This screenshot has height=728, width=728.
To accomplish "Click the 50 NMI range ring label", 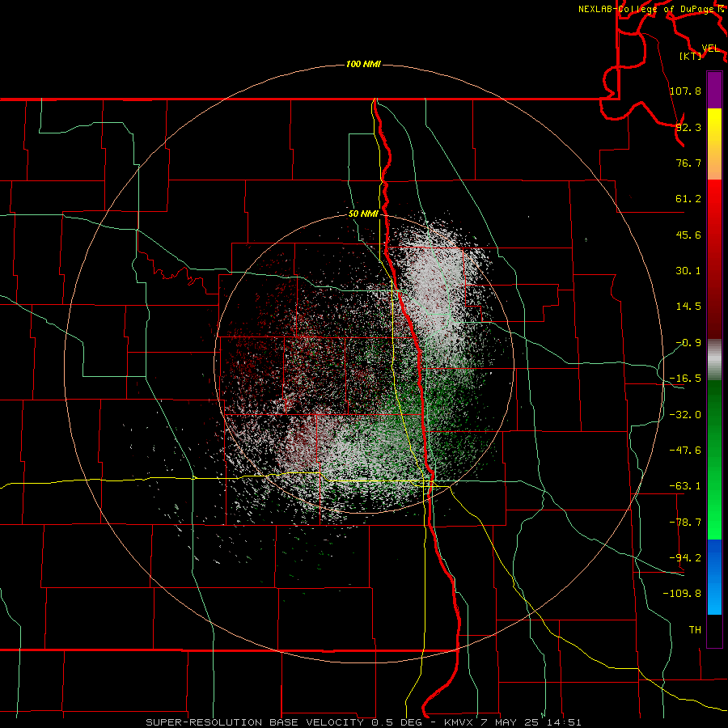I will [363, 214].
